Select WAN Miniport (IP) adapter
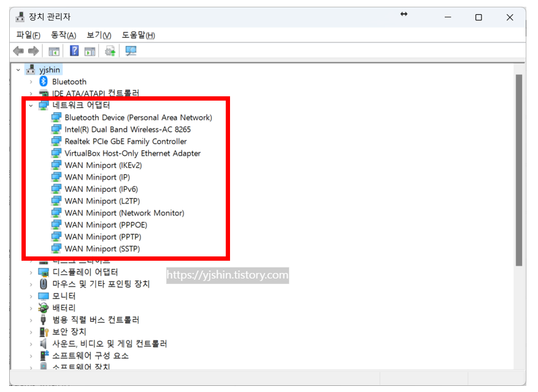Image resolution: width=538 pixels, height=392 pixels. point(97,177)
